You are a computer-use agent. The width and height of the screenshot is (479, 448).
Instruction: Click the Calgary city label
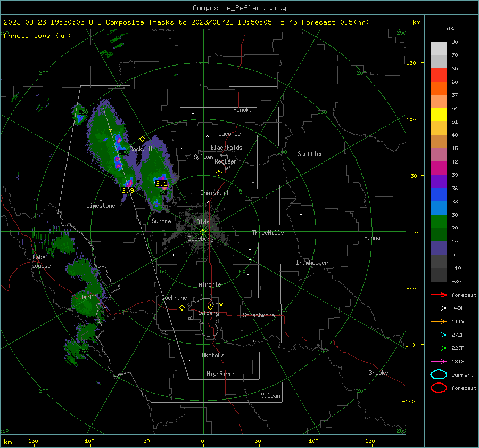pyautogui.click(x=208, y=313)
